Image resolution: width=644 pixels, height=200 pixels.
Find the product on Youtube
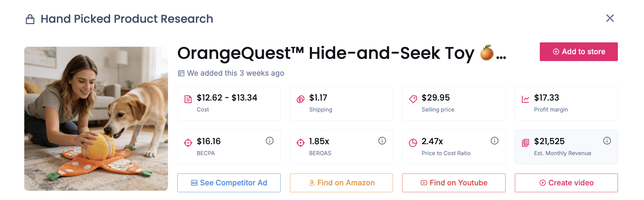pos(454,183)
